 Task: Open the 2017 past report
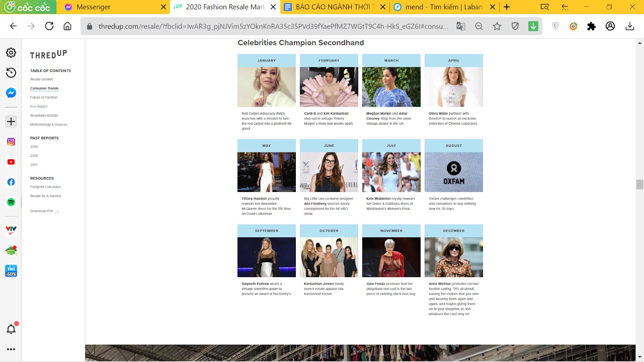(x=34, y=165)
